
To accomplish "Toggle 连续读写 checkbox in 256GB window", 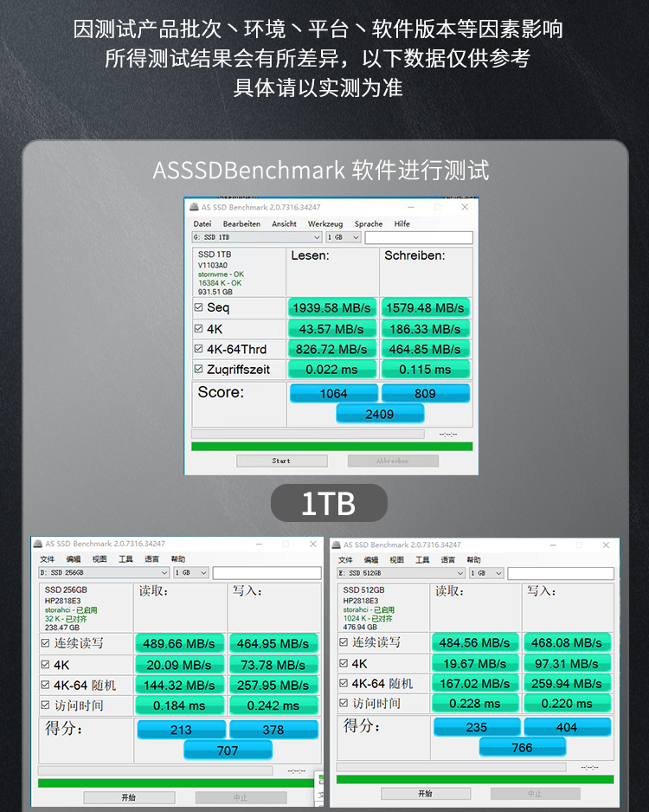I will (x=45, y=643).
